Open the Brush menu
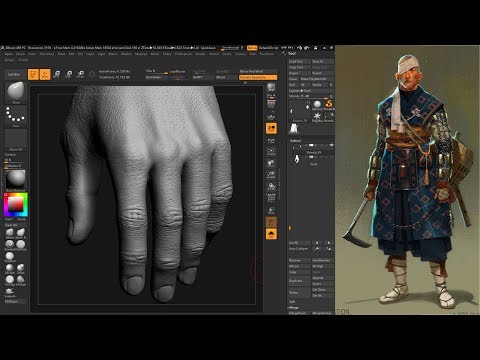Viewport: 480px width, 360px height. tap(21, 54)
